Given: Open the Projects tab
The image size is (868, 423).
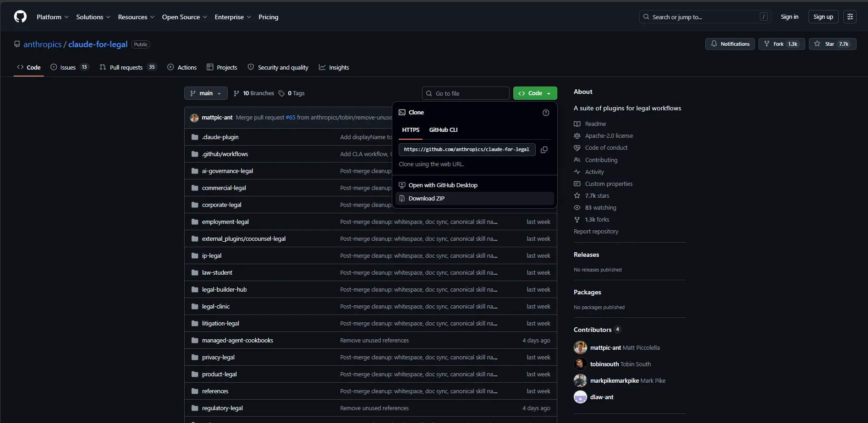Looking at the screenshot, I should pyautogui.click(x=222, y=67).
